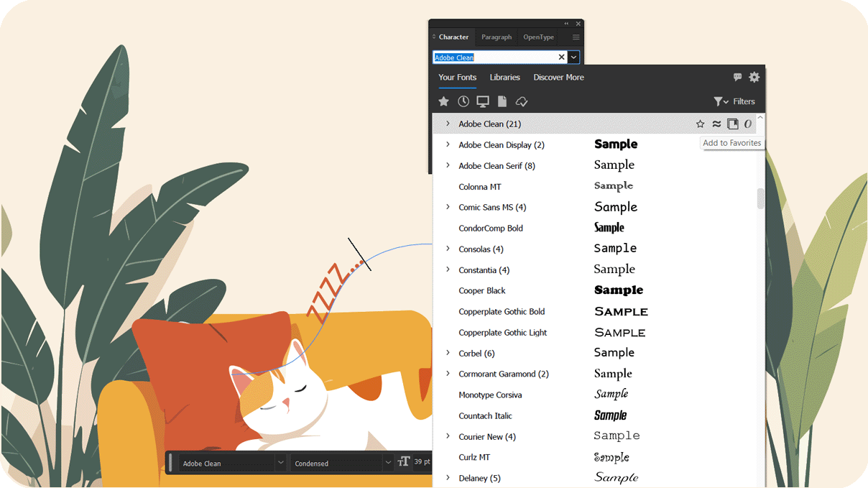This screenshot has height=488, width=868.
Task: Click the grip handle of the floating text bar
Action: 170,463
